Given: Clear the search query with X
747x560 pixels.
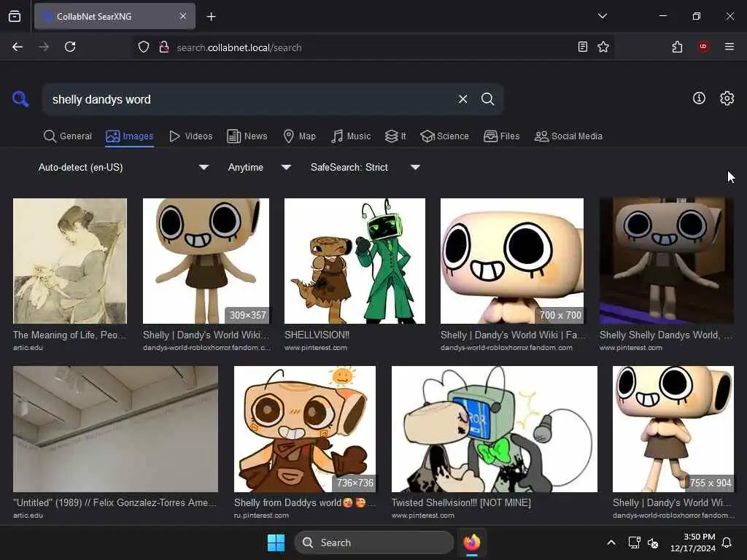Looking at the screenshot, I should [462, 99].
